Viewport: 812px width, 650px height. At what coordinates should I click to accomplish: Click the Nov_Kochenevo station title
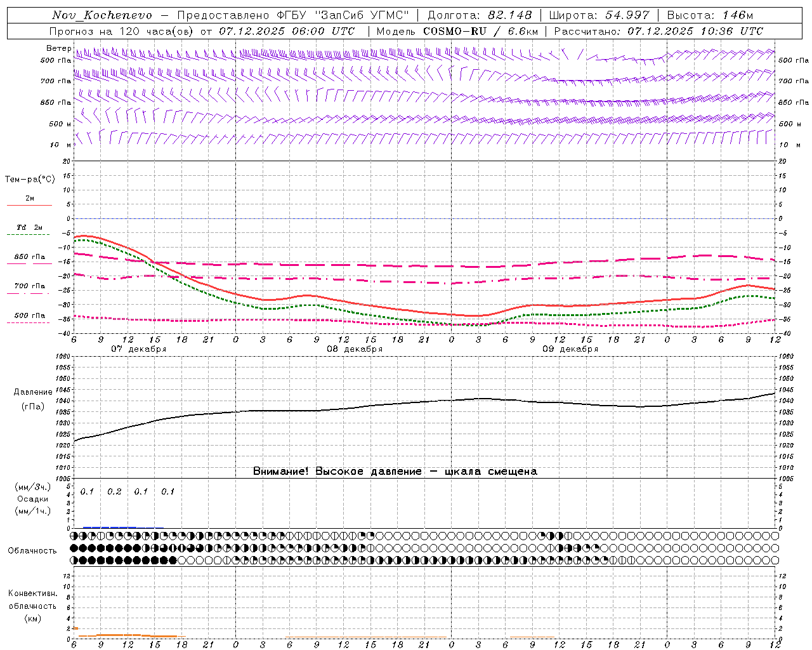tap(102, 15)
